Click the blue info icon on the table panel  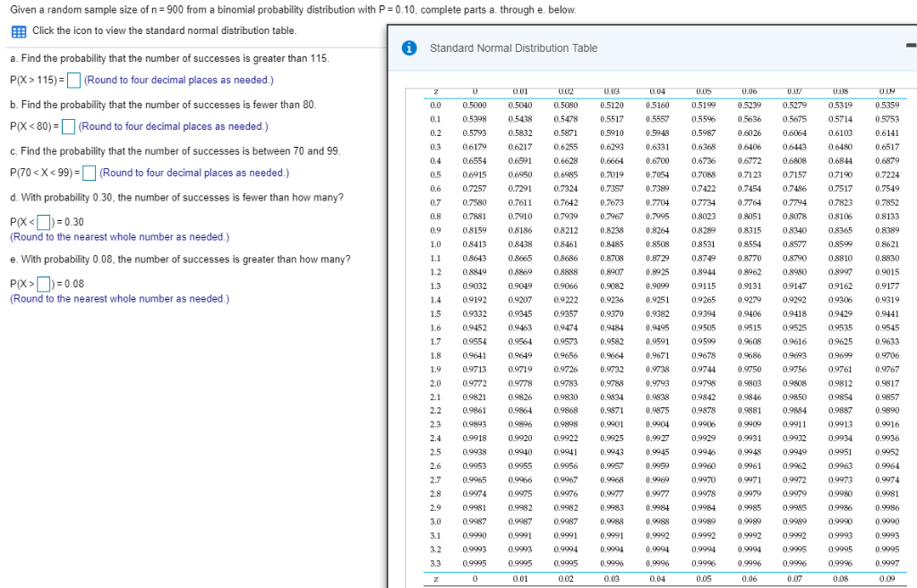pos(410,49)
